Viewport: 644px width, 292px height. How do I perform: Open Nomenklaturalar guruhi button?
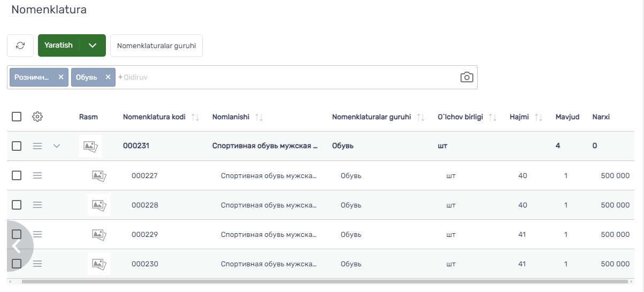click(x=156, y=45)
